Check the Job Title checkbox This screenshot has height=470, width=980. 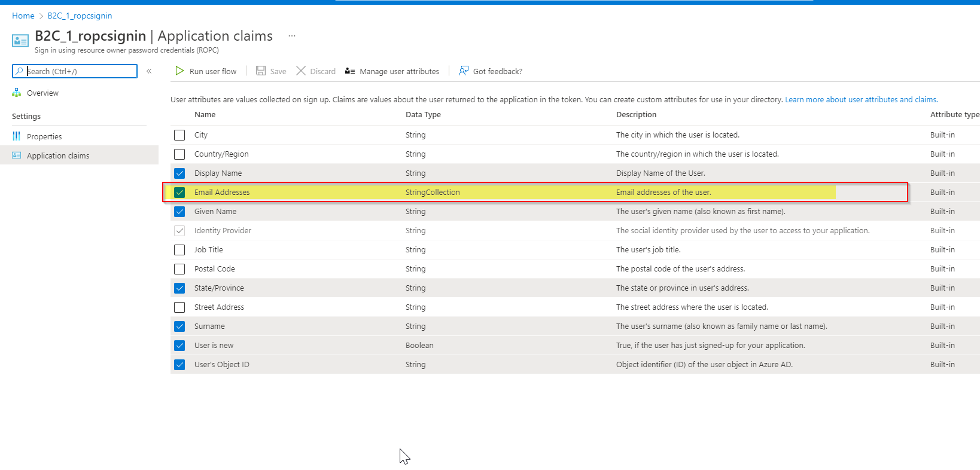click(x=179, y=250)
